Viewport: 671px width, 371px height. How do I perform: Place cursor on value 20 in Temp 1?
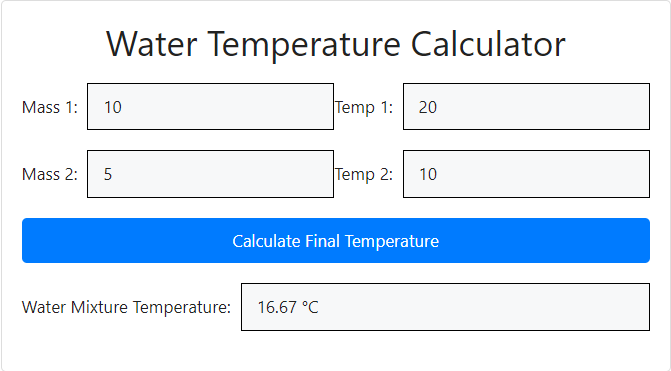point(428,107)
